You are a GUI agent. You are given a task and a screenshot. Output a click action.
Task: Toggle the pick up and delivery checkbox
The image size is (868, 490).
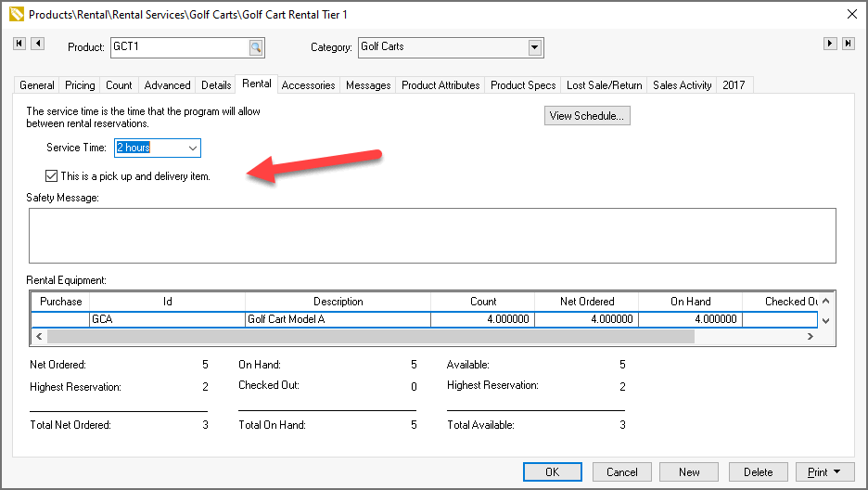[51, 175]
